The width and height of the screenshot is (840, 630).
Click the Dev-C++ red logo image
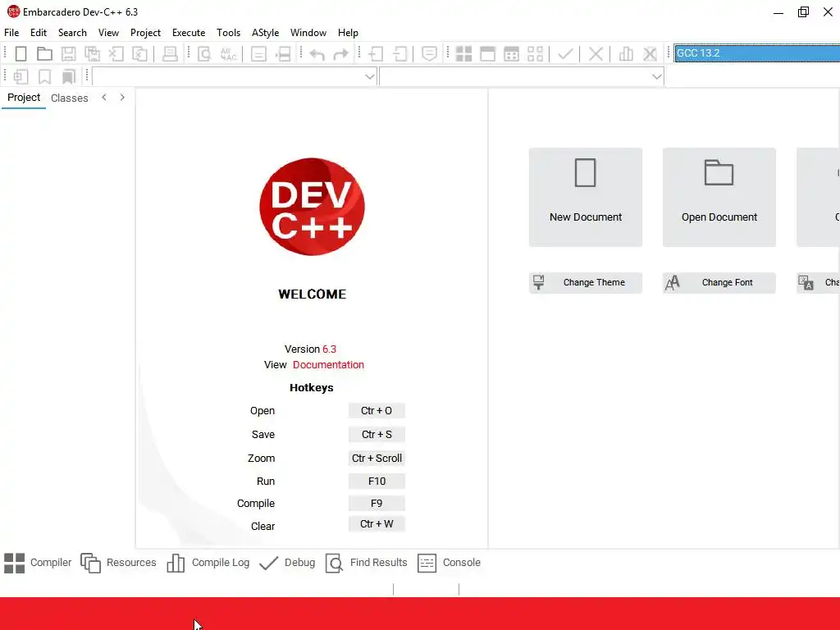pos(312,207)
